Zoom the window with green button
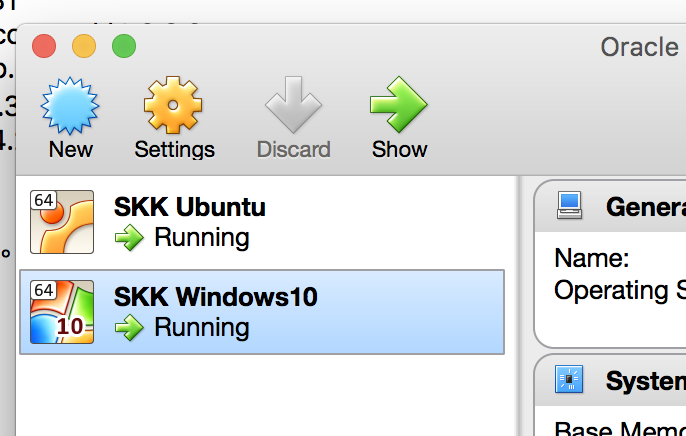 tap(124, 46)
